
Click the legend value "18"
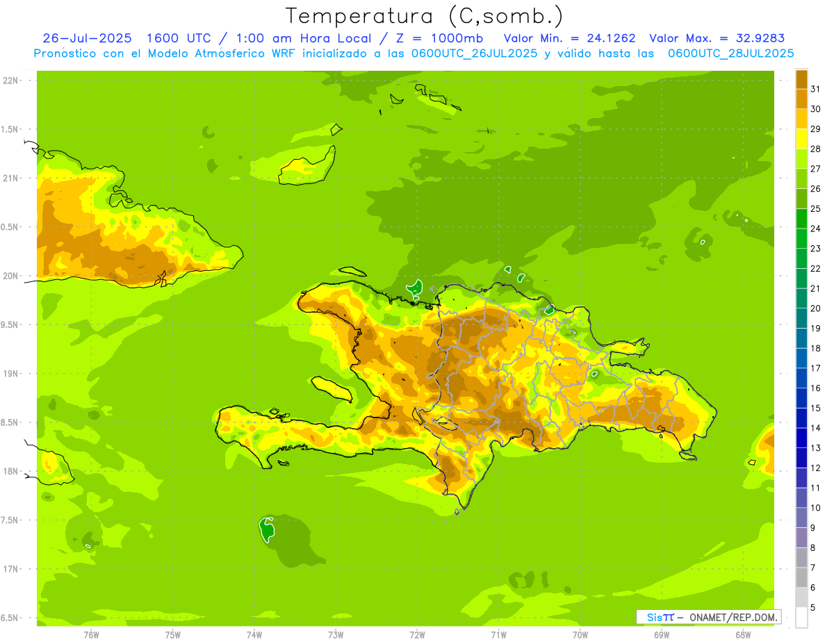[815, 348]
